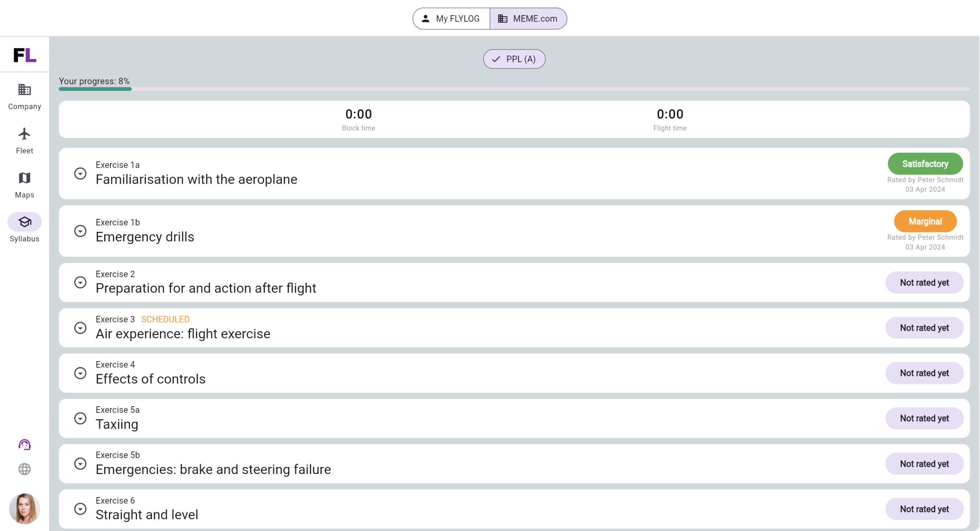Expand Exercise 5b brake and steering failure
This screenshot has width=980, height=531.
[80, 464]
